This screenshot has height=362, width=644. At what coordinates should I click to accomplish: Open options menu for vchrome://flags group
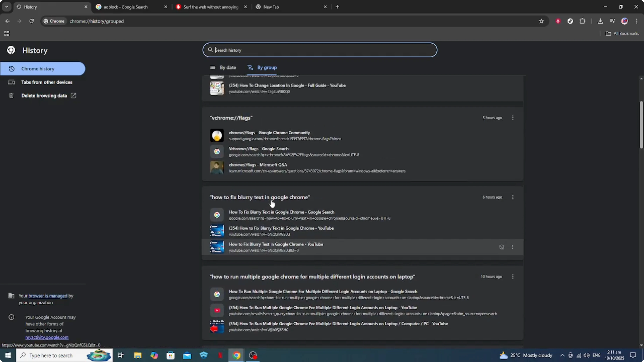[x=513, y=118]
